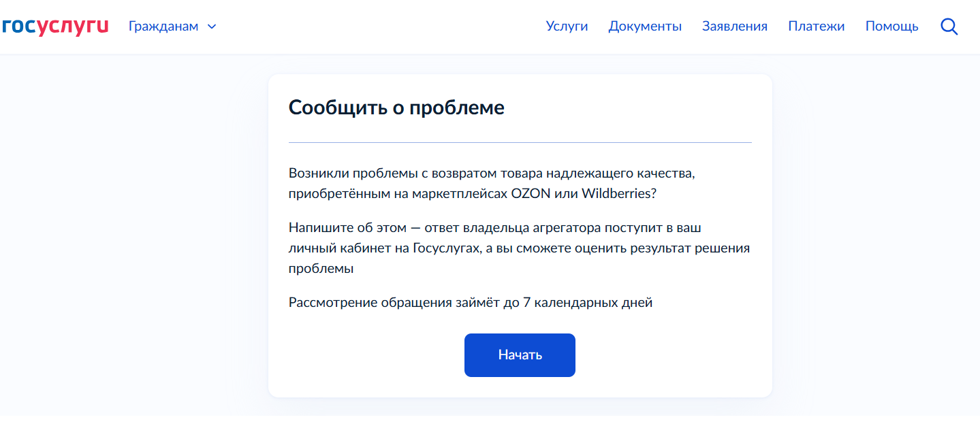The width and height of the screenshot is (980, 441).
Task: Go to the Документы section
Action: pos(645,27)
